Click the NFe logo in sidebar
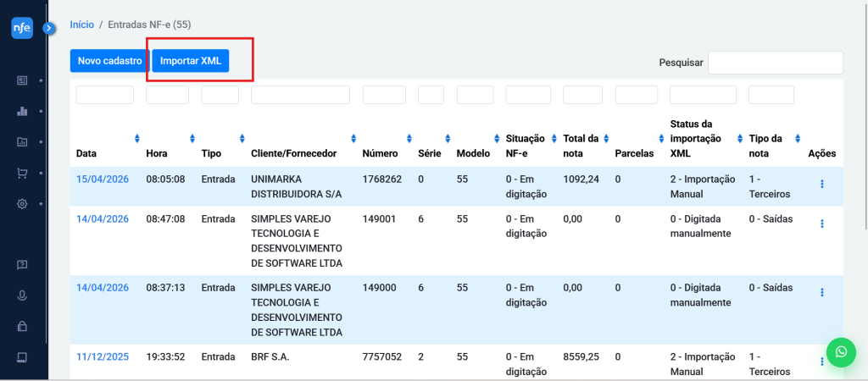868x381 pixels. 21,28
